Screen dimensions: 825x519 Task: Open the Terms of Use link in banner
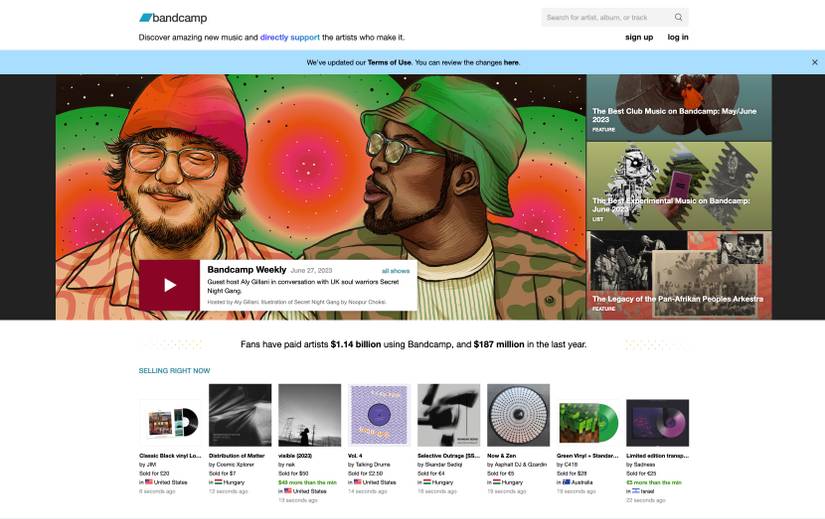point(389,62)
